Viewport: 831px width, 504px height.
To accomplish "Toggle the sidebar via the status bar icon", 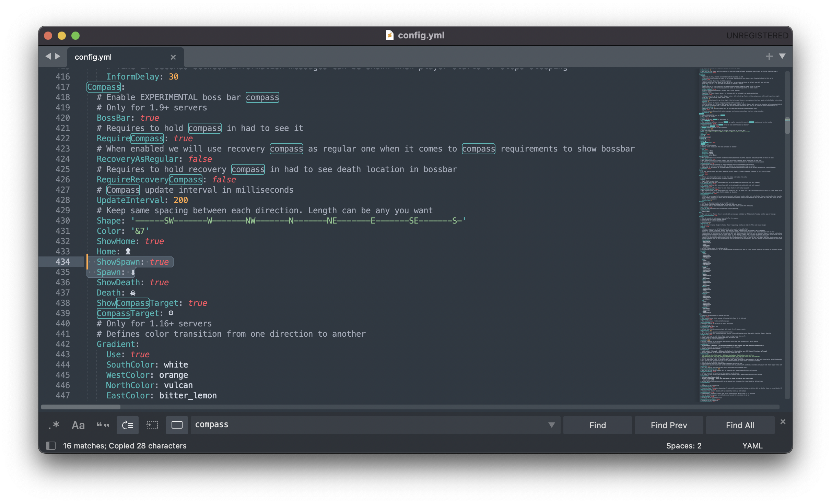I will click(x=51, y=446).
